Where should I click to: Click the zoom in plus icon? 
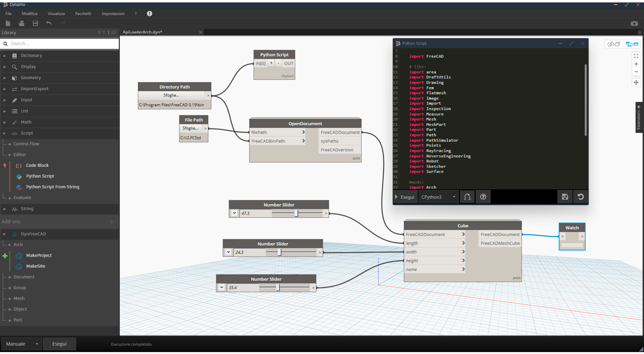pyautogui.click(x=636, y=64)
